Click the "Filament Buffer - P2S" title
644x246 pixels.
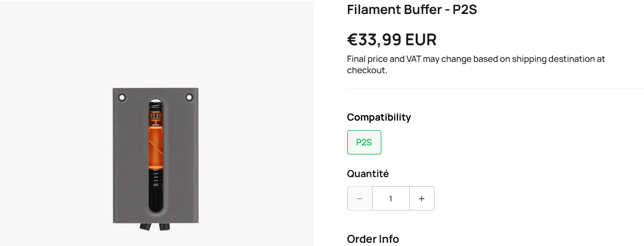412,10
